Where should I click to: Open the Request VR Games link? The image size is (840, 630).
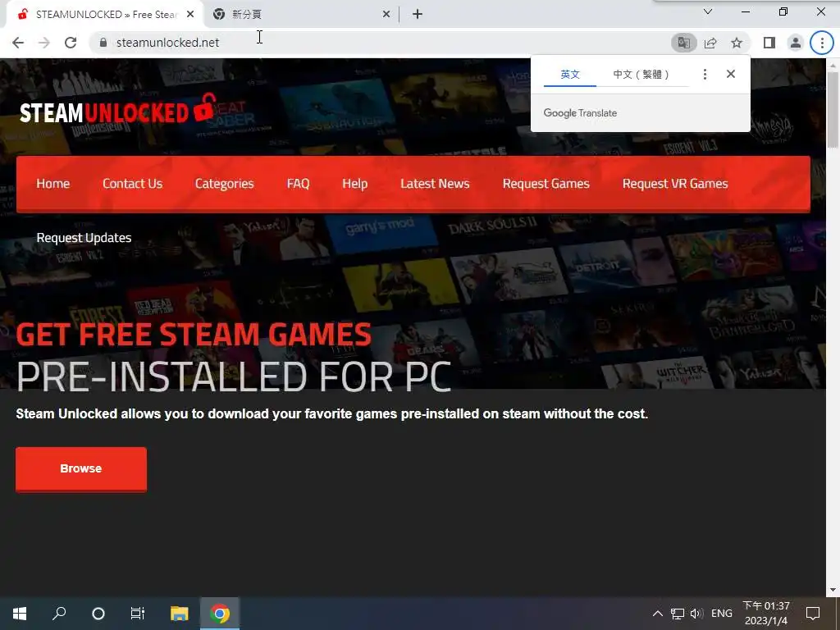coord(675,184)
